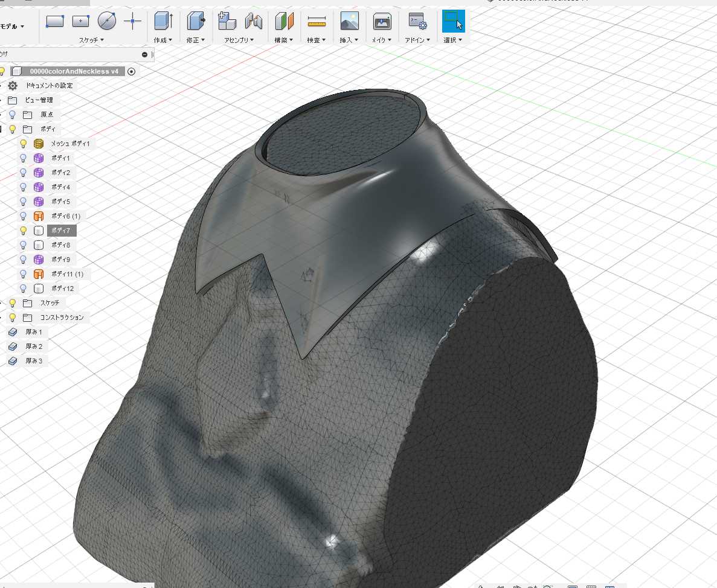This screenshot has height=588, width=717.
Task: Click the gear icon beside ドキュメントの設定
Action: tap(13, 86)
